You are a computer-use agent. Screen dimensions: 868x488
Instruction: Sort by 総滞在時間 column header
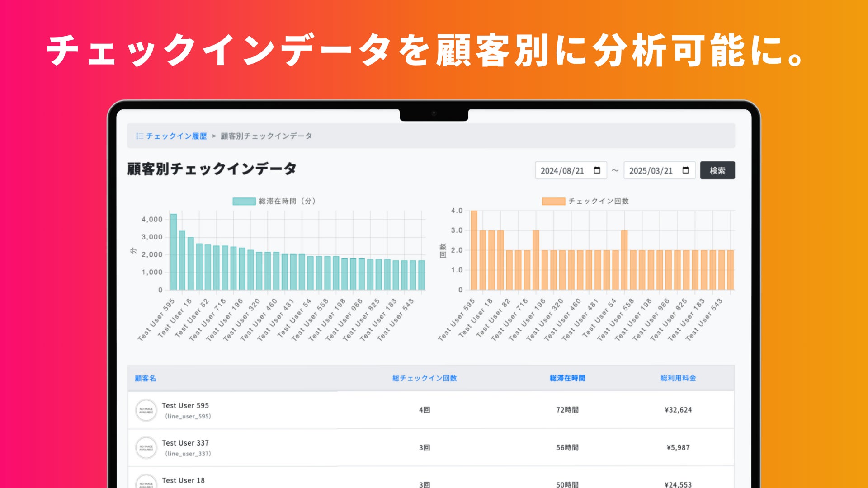click(x=567, y=378)
